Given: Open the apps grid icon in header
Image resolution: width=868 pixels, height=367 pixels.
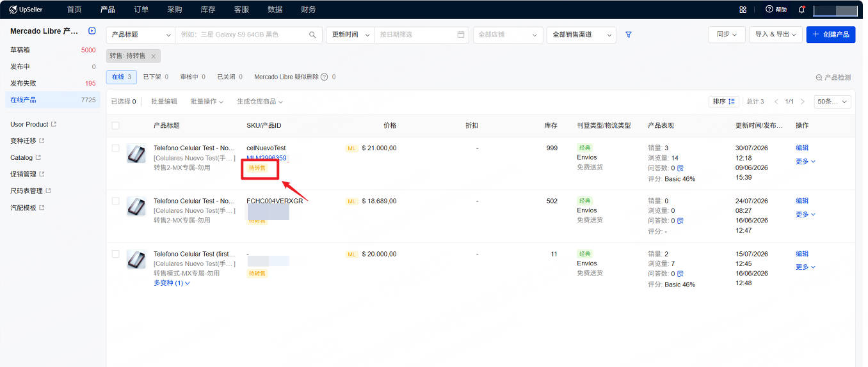Looking at the screenshot, I should coord(743,10).
